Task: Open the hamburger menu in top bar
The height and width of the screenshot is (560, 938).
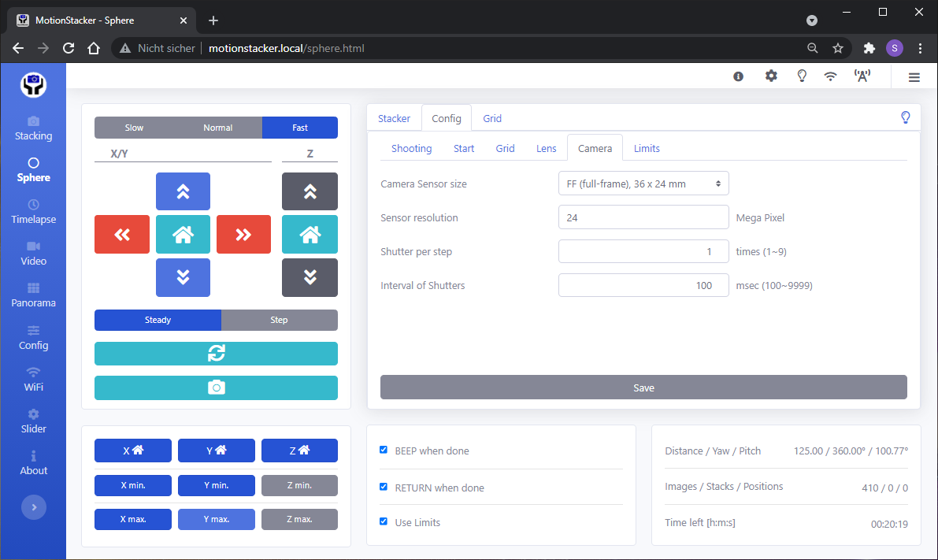Action: [914, 76]
